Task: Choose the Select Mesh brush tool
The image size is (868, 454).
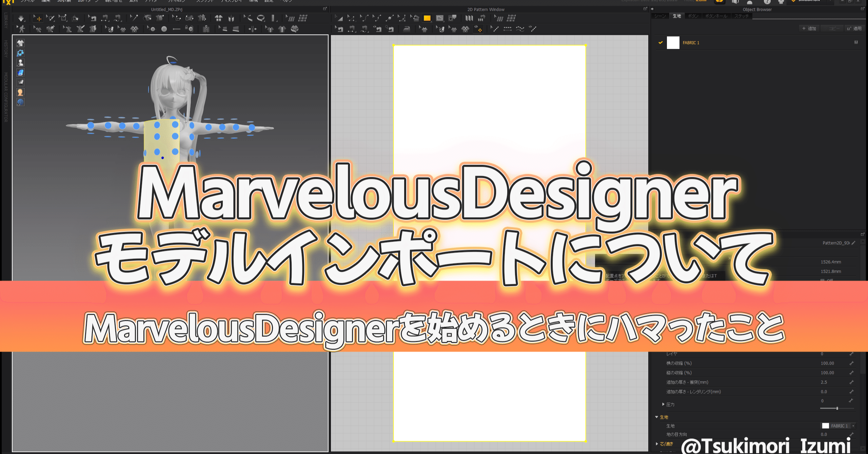Action: tap(51, 18)
